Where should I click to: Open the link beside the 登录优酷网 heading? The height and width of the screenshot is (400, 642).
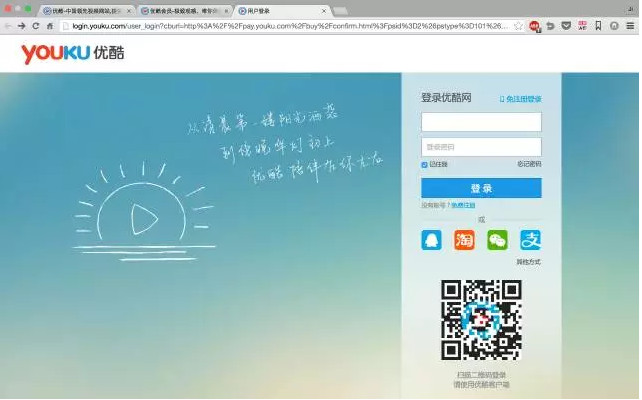click(x=520, y=99)
